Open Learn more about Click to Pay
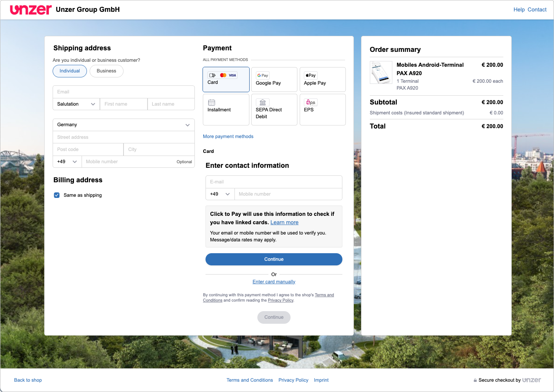554x392 pixels. [284, 222]
